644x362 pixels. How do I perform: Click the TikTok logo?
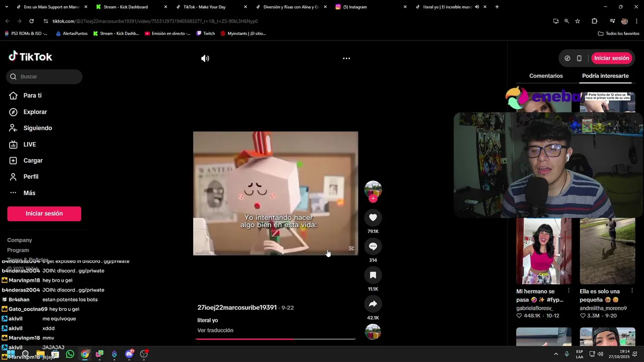(x=30, y=56)
